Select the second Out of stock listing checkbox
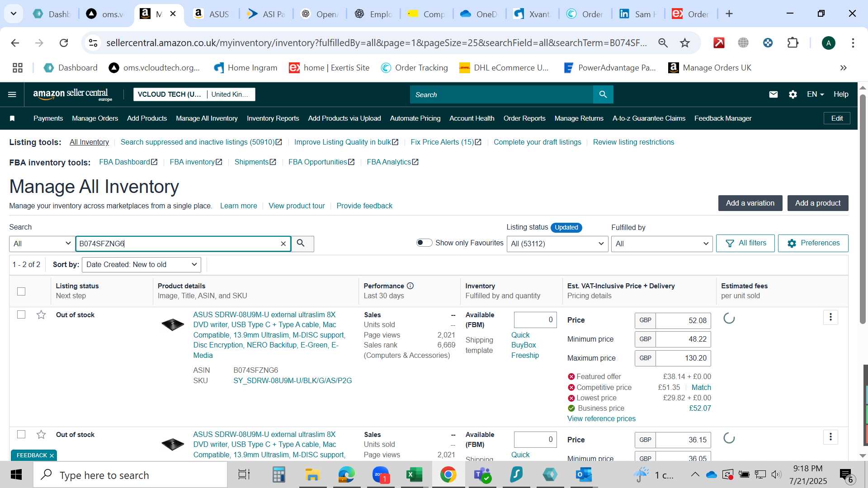 point(21,434)
